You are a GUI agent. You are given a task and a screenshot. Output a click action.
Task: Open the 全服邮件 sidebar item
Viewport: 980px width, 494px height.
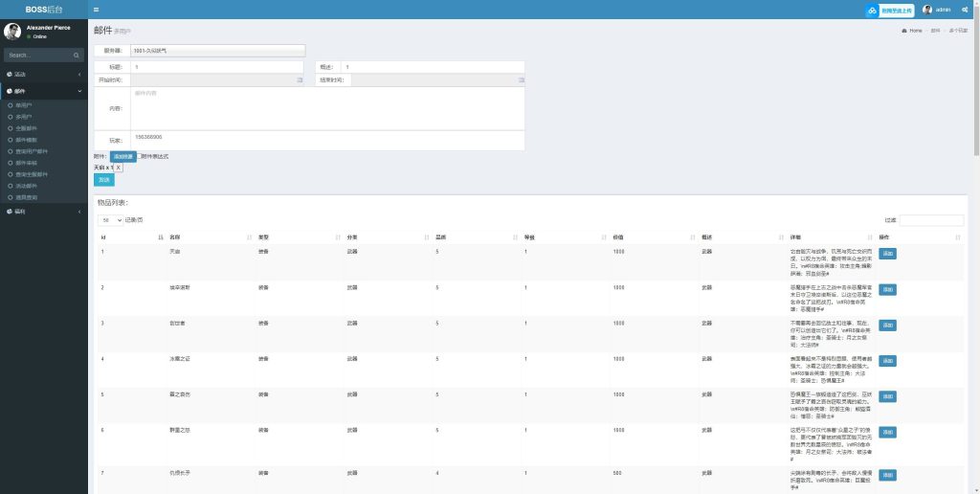tap(26, 128)
